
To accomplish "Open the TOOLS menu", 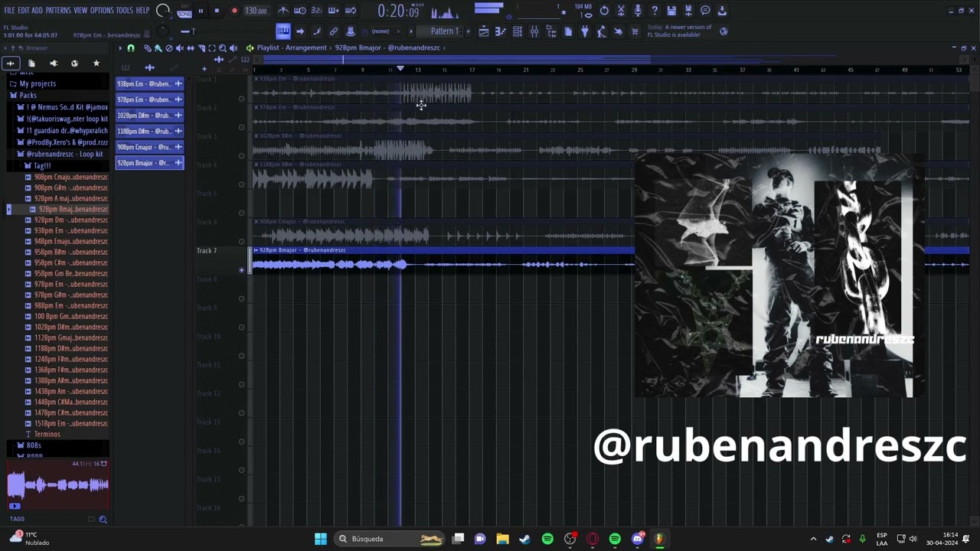I will tap(124, 11).
